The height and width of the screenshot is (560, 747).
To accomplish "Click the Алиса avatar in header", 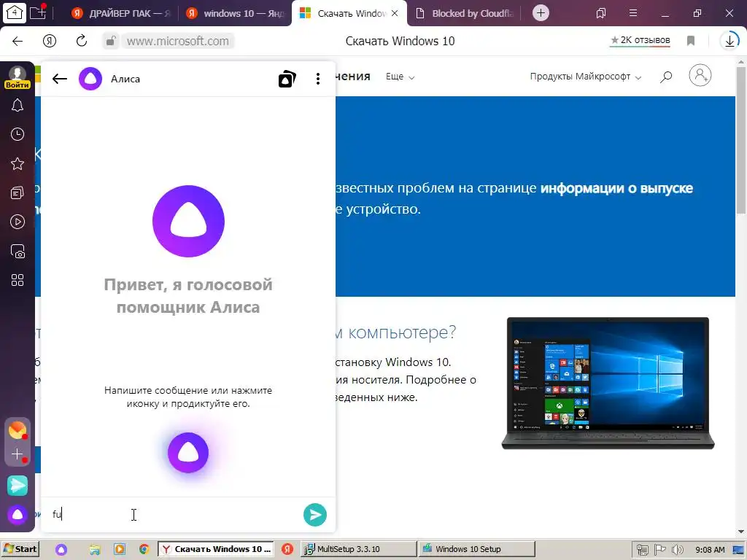I will pyautogui.click(x=90, y=79).
